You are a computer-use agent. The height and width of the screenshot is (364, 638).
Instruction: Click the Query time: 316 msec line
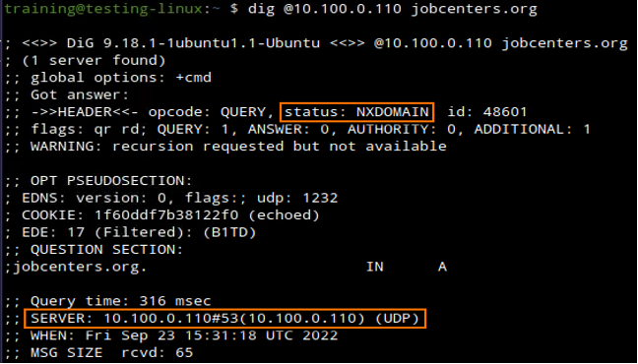(121, 301)
